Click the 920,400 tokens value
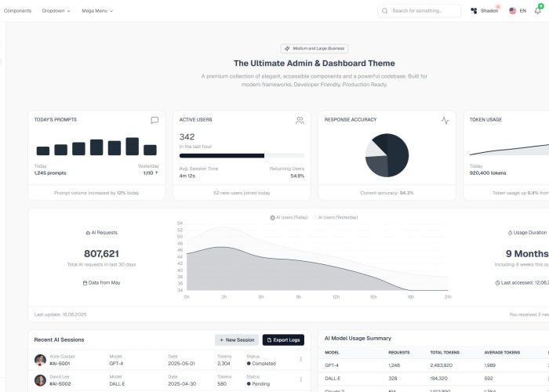 [488, 173]
